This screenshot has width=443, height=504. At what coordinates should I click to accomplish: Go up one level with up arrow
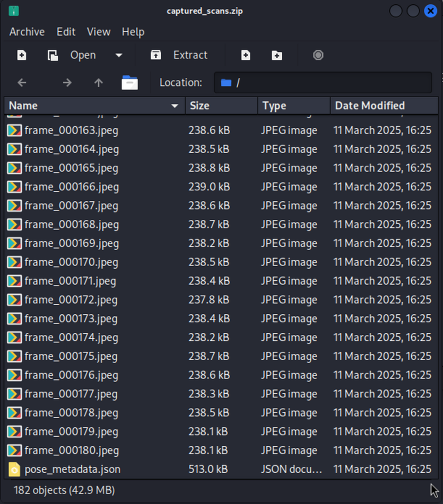[98, 83]
